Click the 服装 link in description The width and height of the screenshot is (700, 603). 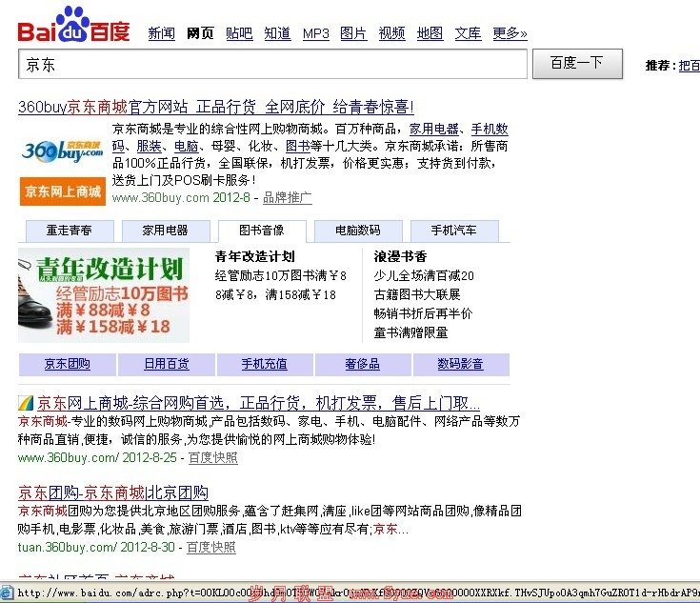pos(149,146)
